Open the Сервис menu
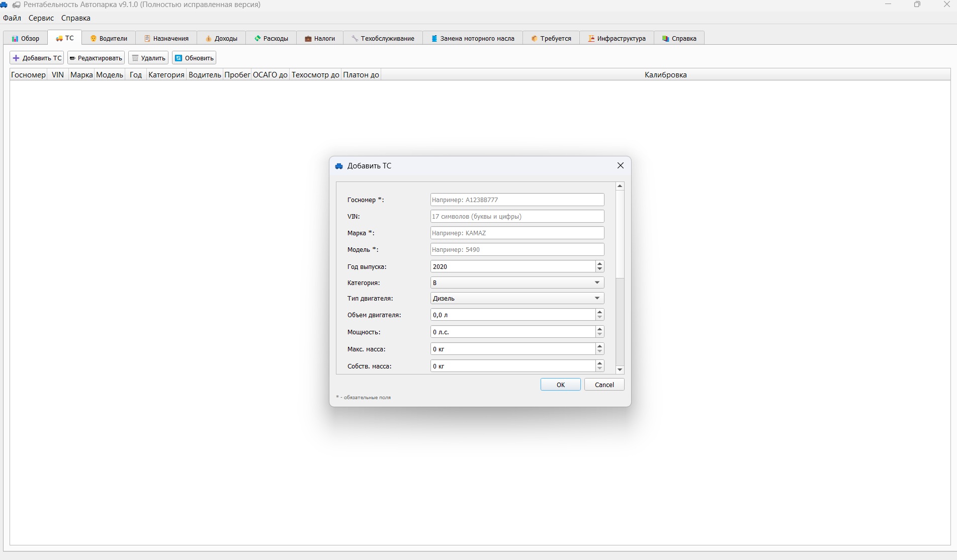Image resolution: width=957 pixels, height=560 pixels. 41,18
